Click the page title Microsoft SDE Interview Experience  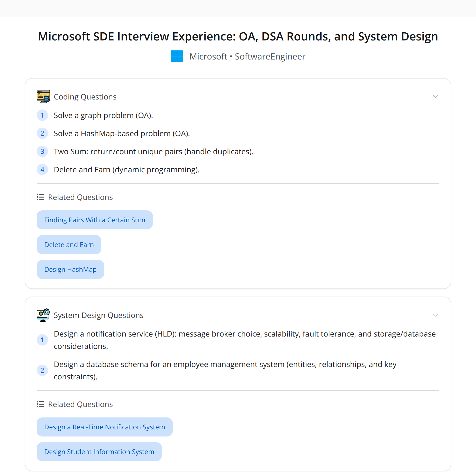238,36
